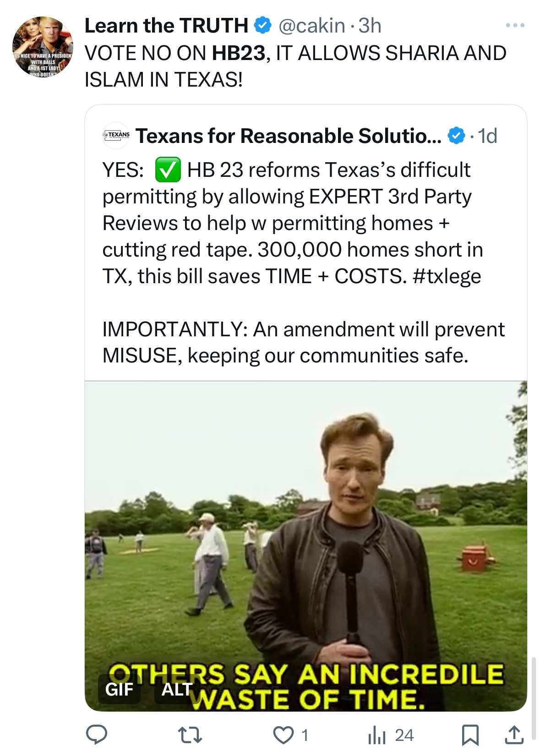Show ALT text description for the GIF

[x=177, y=689]
